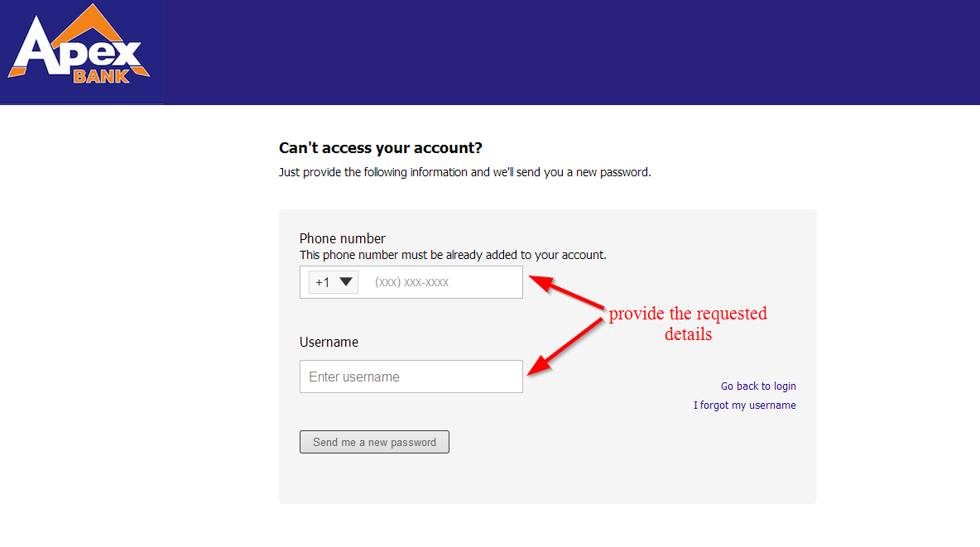The width and height of the screenshot is (980, 547).
Task: Click the orange BANK word in the logo
Action: (101, 76)
